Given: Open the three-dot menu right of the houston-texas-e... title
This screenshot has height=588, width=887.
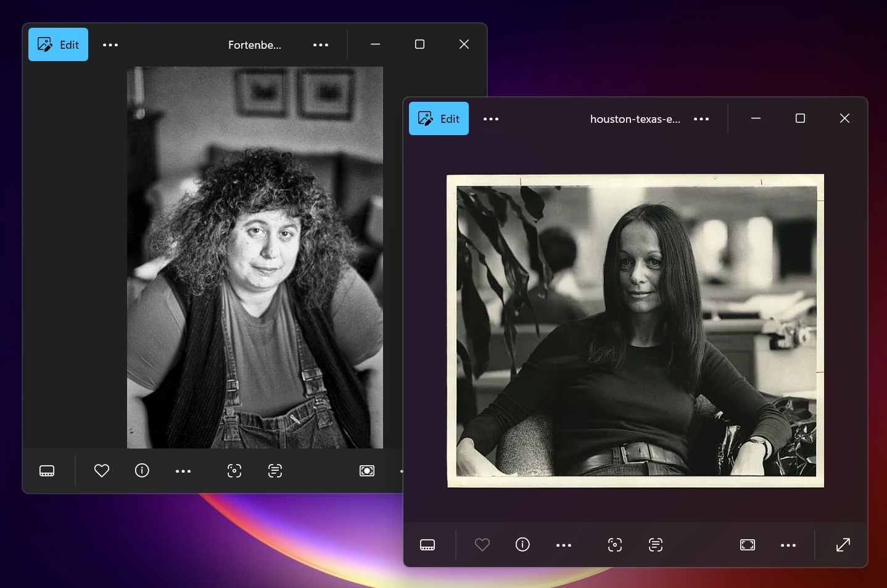Looking at the screenshot, I should [701, 119].
